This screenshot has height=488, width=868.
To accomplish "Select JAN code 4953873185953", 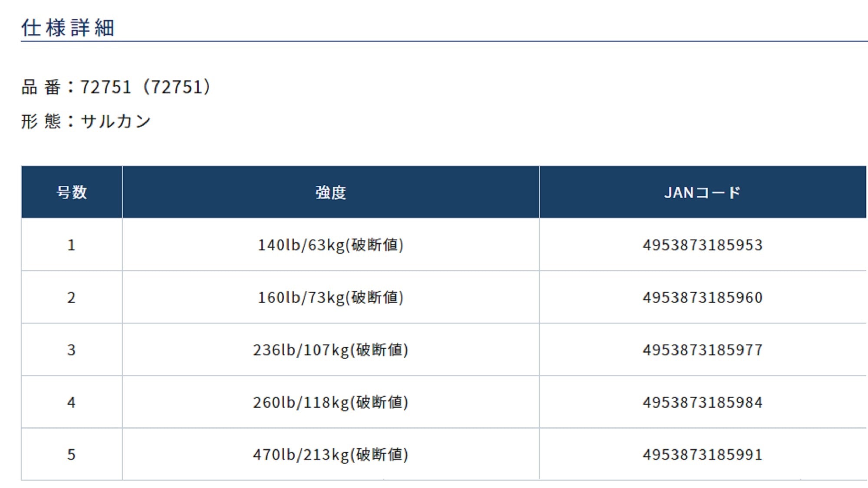I will pyautogui.click(x=702, y=245).
